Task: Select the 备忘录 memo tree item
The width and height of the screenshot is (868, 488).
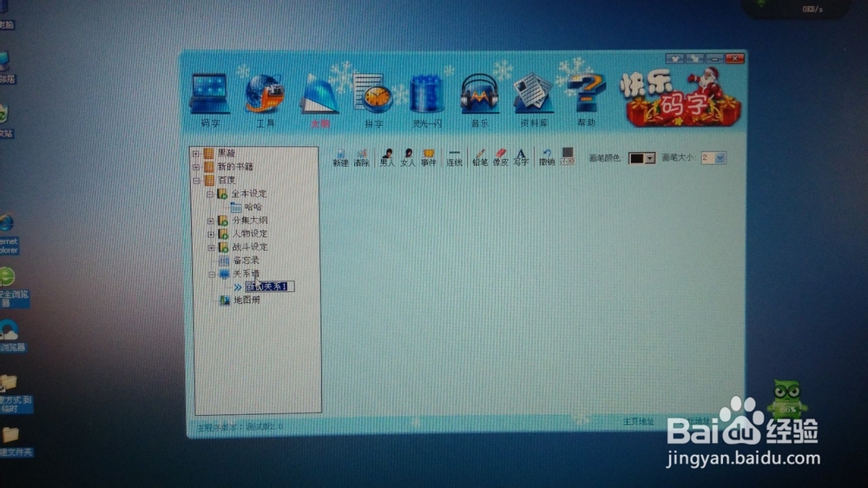Action: [x=247, y=260]
